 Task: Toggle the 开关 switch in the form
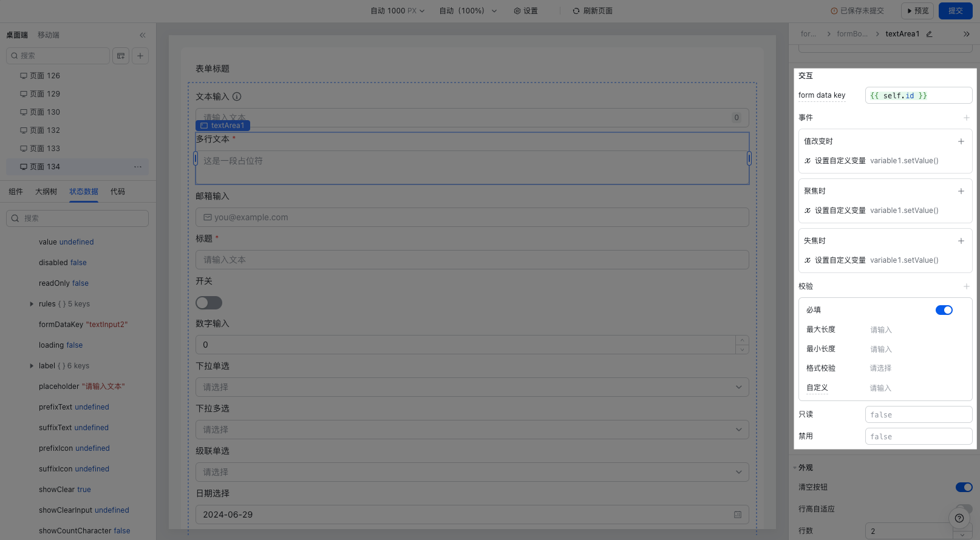[209, 303]
